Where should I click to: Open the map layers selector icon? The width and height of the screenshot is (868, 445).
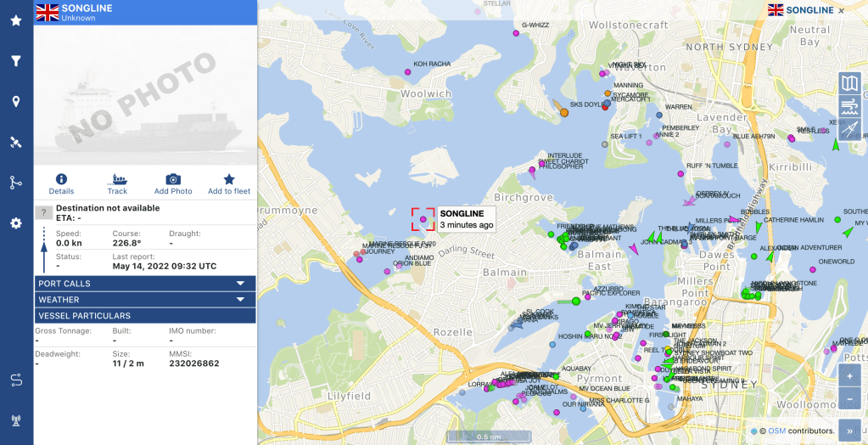[x=849, y=83]
